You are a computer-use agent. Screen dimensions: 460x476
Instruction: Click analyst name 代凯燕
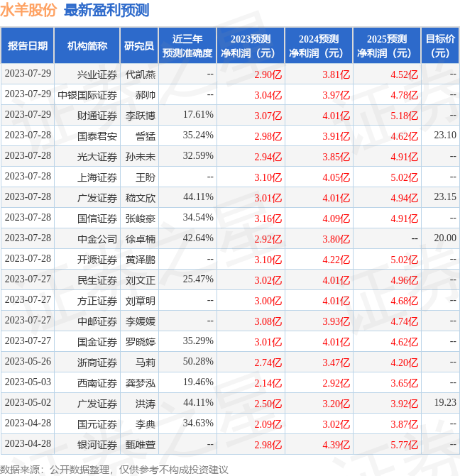coord(141,74)
